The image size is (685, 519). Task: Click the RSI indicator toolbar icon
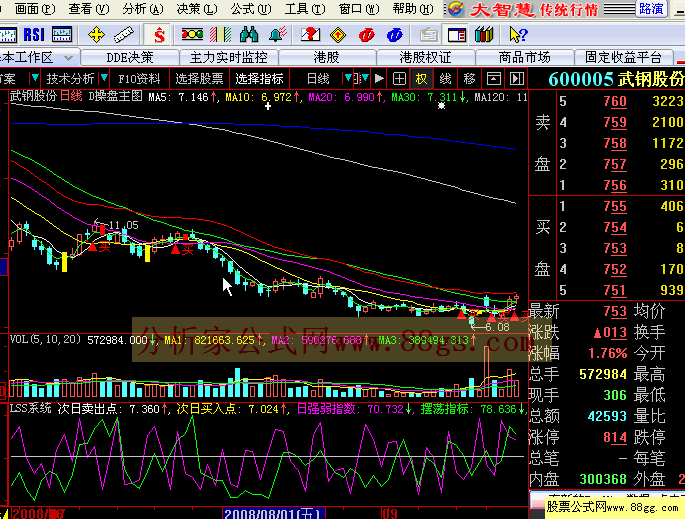[34, 35]
